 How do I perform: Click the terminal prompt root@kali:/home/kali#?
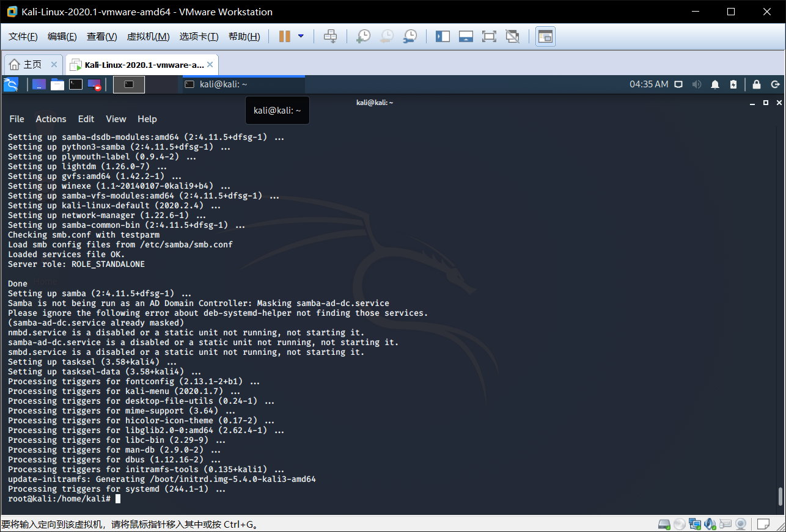tap(59, 498)
